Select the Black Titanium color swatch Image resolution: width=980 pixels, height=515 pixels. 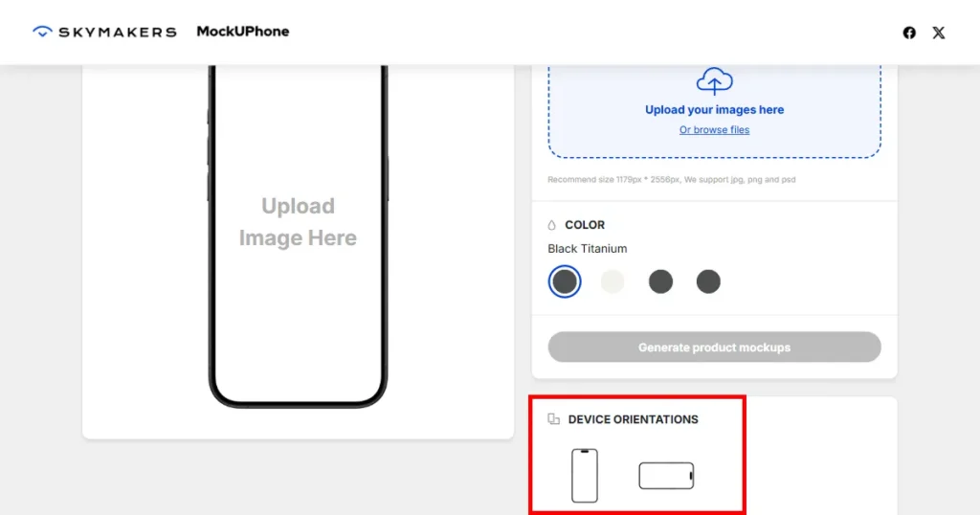(x=565, y=281)
